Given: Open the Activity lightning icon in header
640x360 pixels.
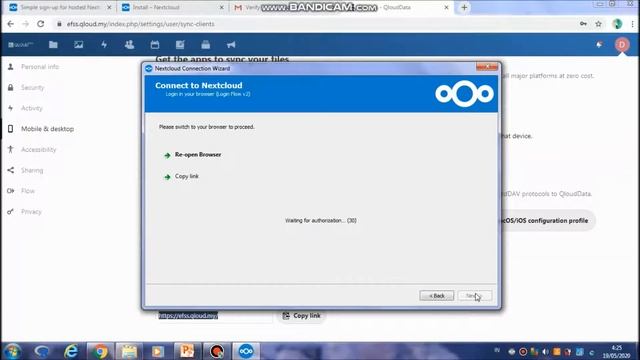Looking at the screenshot, I should 104,44.
